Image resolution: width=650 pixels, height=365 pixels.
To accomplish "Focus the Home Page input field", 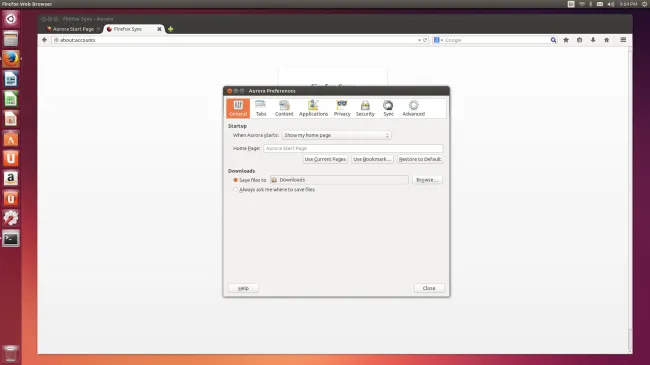I will pos(353,148).
